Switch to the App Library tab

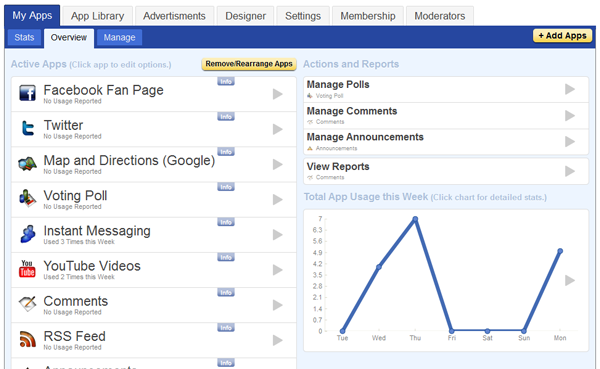[98, 16]
